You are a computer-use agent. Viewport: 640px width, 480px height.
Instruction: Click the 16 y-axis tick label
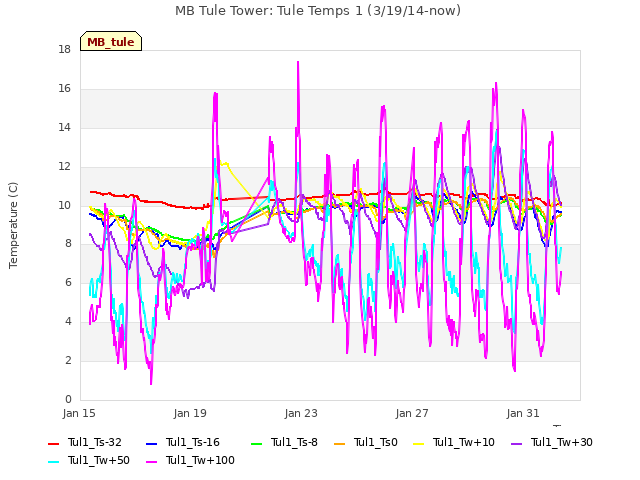(64, 89)
